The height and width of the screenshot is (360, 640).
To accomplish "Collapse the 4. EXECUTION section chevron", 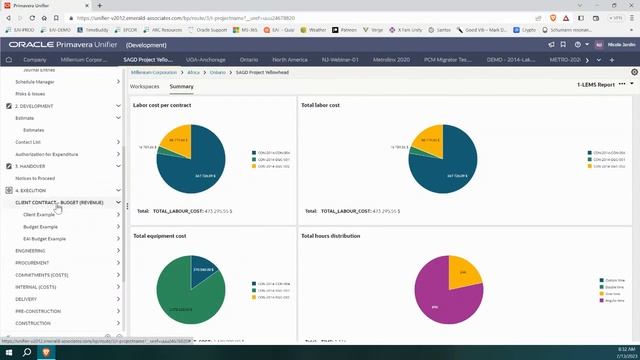I will click(118, 190).
